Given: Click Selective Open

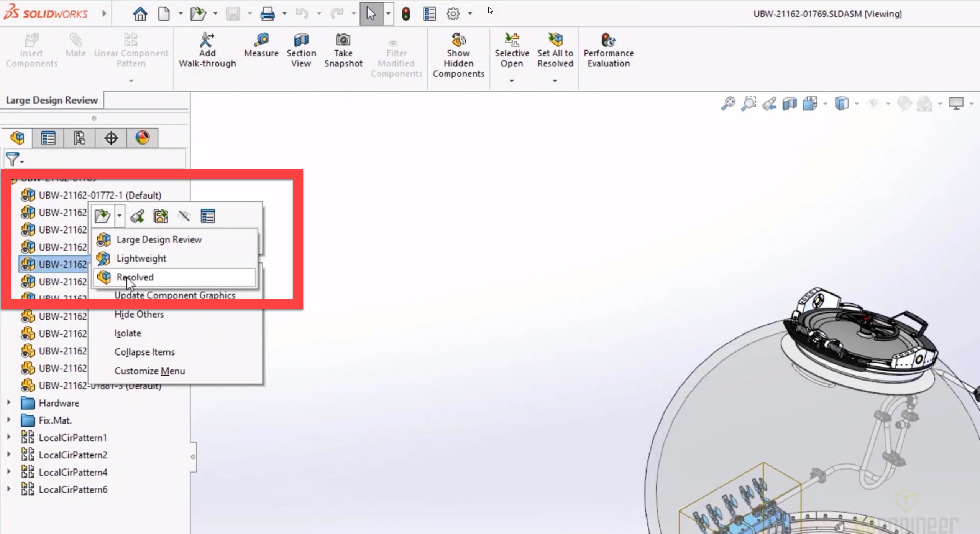Looking at the screenshot, I should (x=512, y=50).
